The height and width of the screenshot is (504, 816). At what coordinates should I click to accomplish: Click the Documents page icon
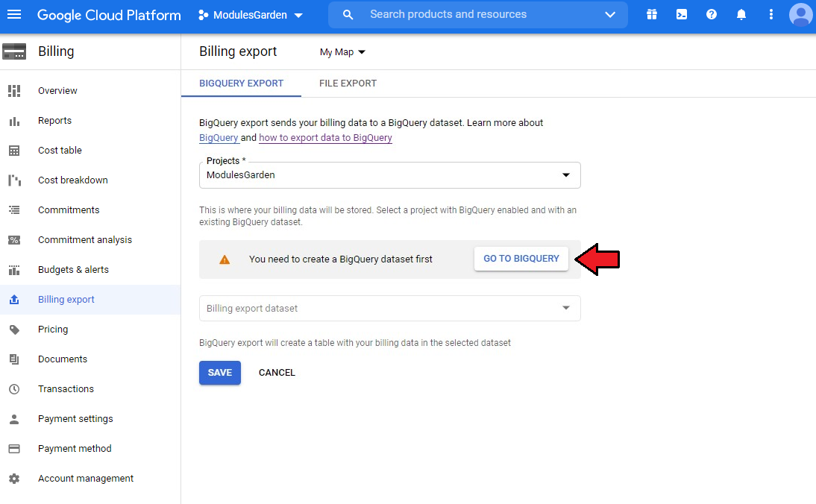pos(15,359)
